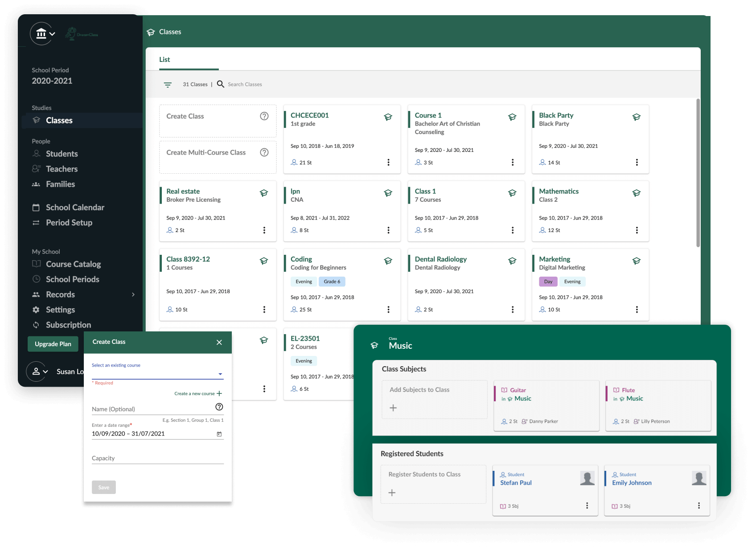Open the filter icon in the Classes toolbar
Viewport: 756px width, 551px height.
coord(168,84)
